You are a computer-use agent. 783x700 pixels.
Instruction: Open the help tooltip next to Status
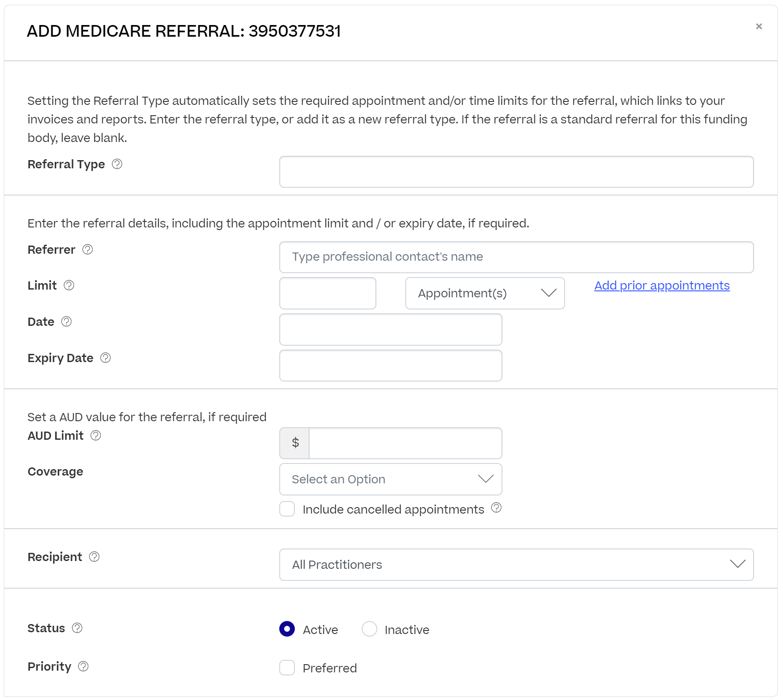[x=77, y=628]
